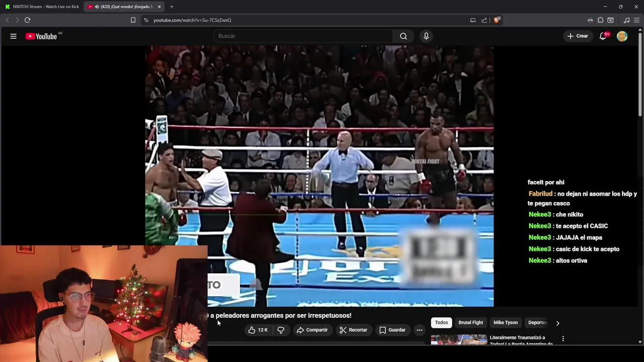Open browser sidebar search panel icon
Viewport: 644px width, 362px height.
pos(610,20)
